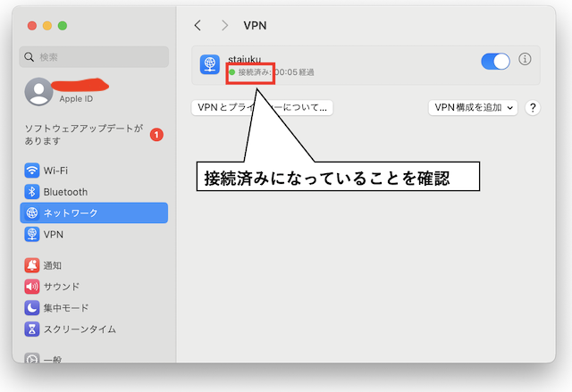Select 集中モード moon icon

point(32,308)
